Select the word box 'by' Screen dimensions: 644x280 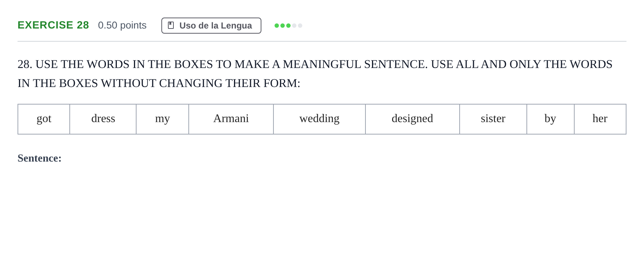pyautogui.click(x=551, y=119)
